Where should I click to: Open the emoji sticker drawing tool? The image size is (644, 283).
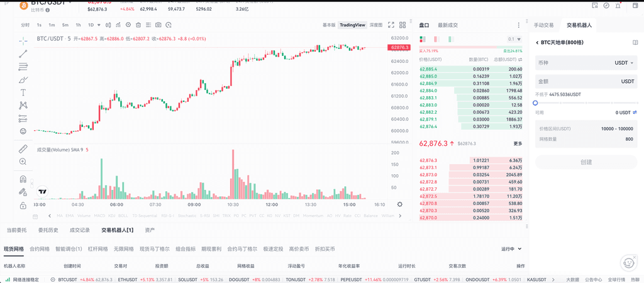click(23, 131)
